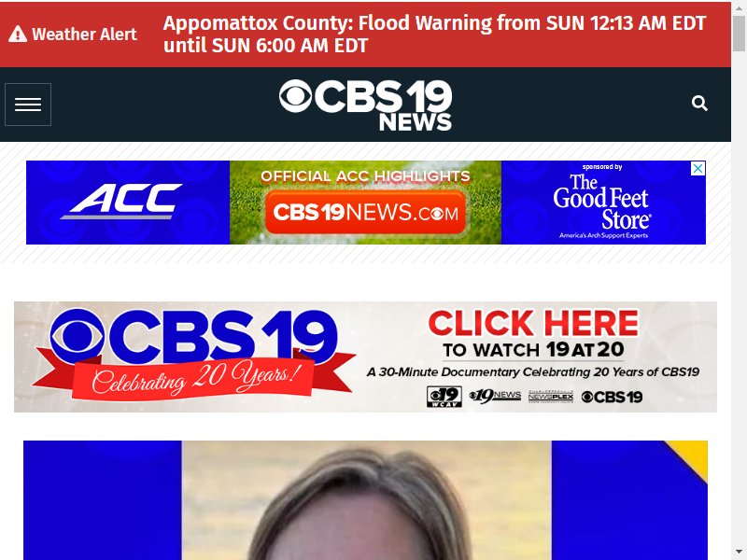Click the CBS eye logo in header
Image resolution: width=747 pixels, height=560 pixels.
point(295,96)
